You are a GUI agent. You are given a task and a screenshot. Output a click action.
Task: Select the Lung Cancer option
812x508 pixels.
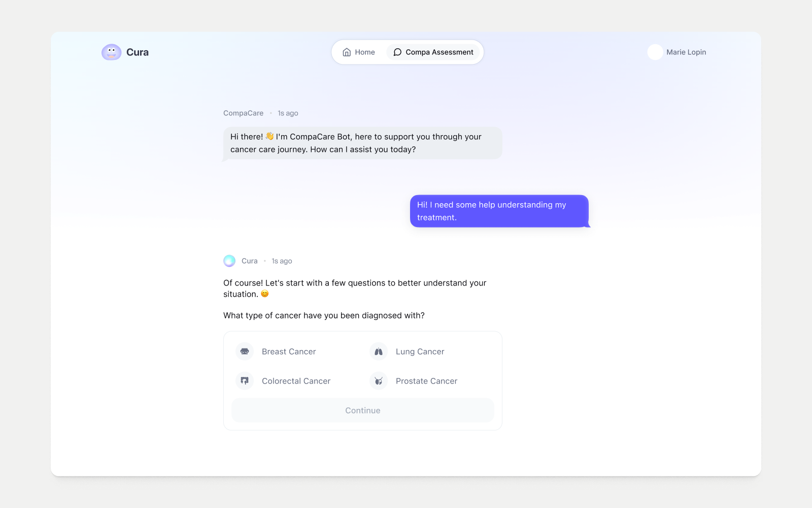click(430, 352)
